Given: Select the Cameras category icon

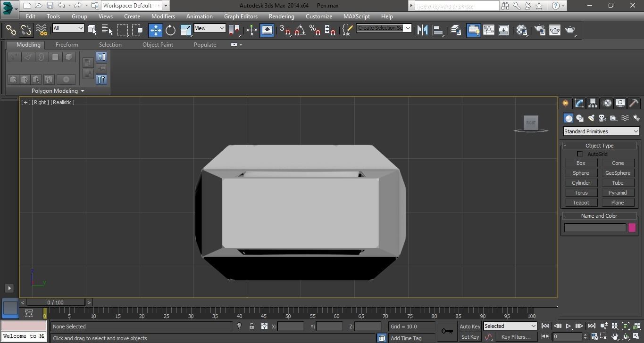Looking at the screenshot, I should pos(602,118).
